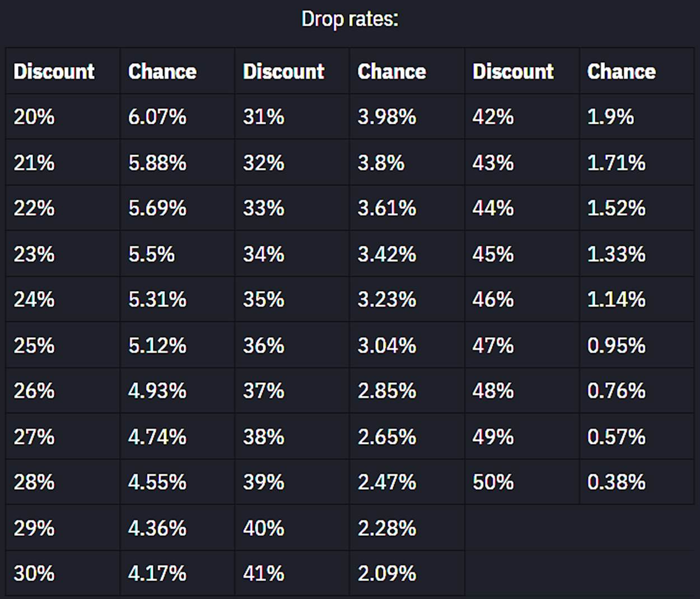Select the 4.93% chance value
The height and width of the screenshot is (599, 700).
[157, 391]
